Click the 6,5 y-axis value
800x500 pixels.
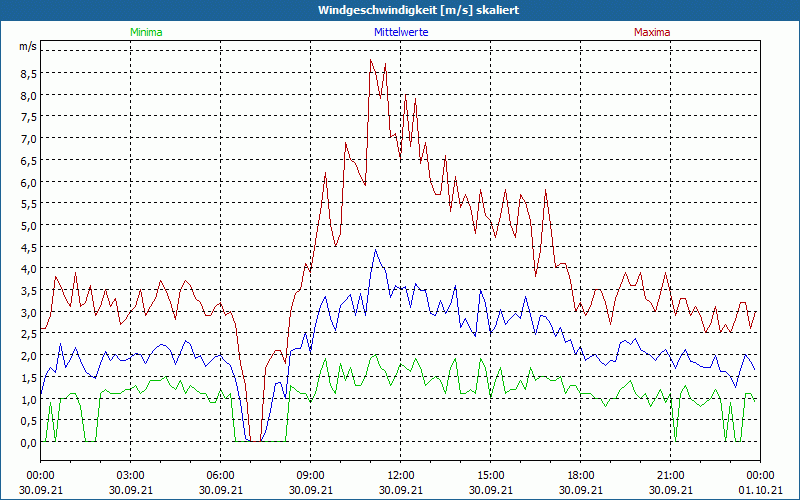coord(28,161)
